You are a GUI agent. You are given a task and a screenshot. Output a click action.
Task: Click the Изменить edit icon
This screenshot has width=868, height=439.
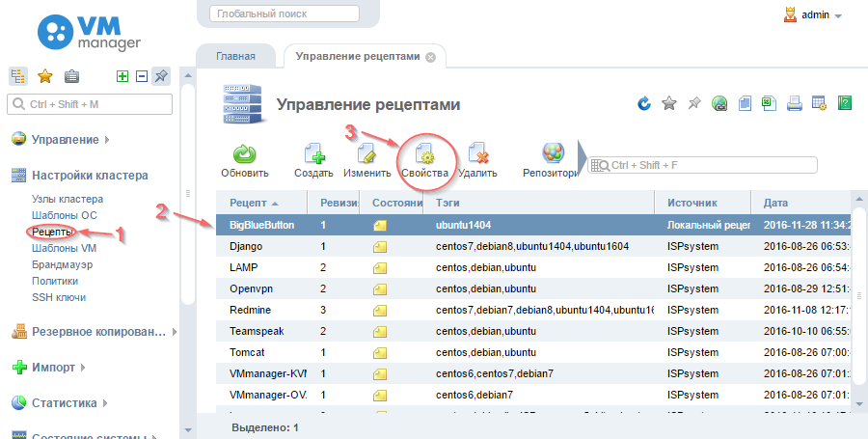coord(366,154)
